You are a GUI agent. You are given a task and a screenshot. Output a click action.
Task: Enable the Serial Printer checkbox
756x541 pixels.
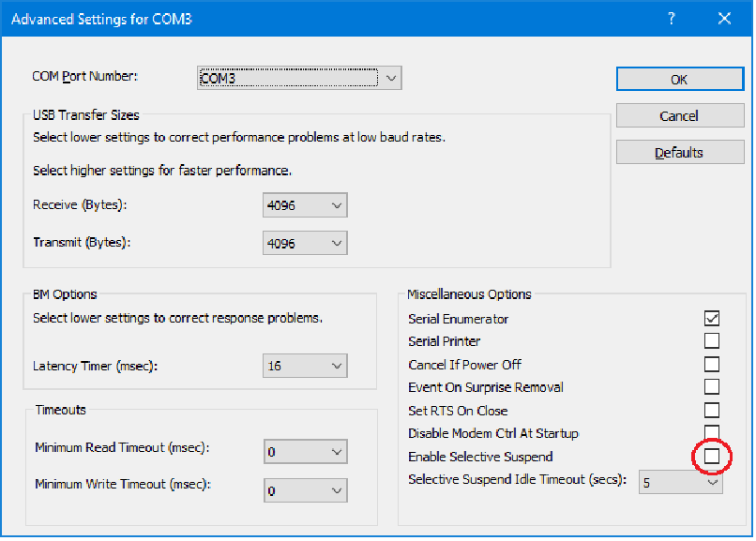(x=712, y=341)
